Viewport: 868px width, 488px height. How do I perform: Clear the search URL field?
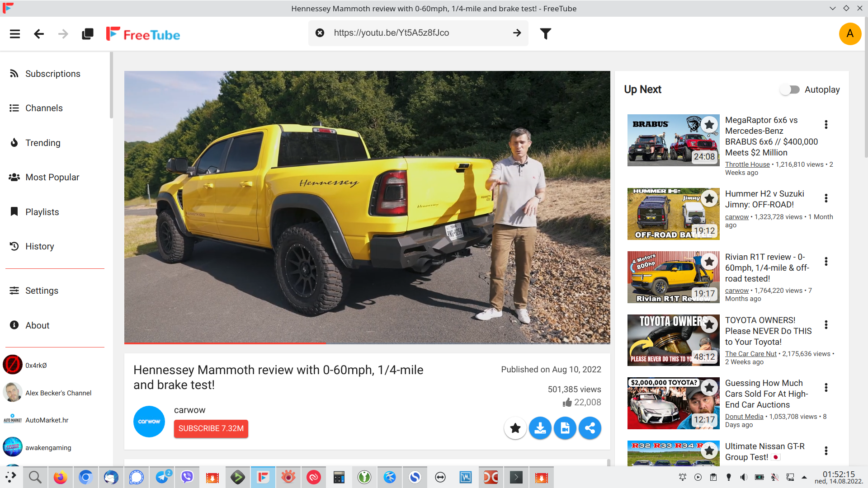click(320, 33)
